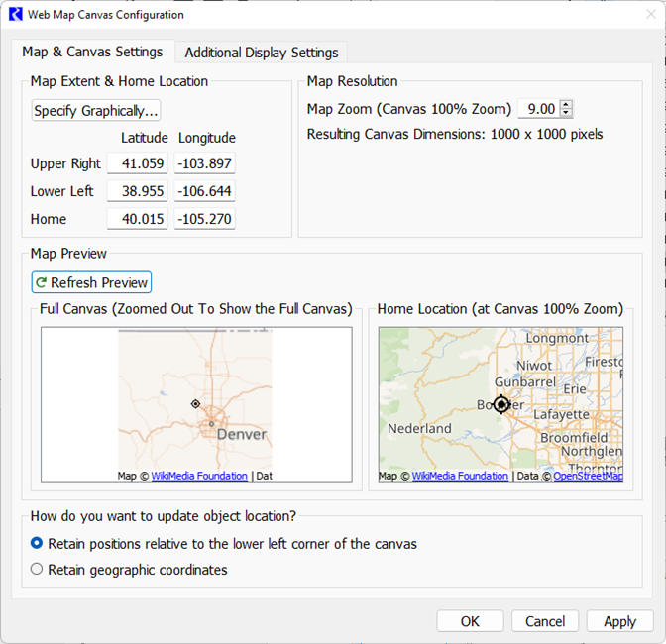The width and height of the screenshot is (666, 644).
Task: Click the Map Zoom value field
Action: click(538, 109)
